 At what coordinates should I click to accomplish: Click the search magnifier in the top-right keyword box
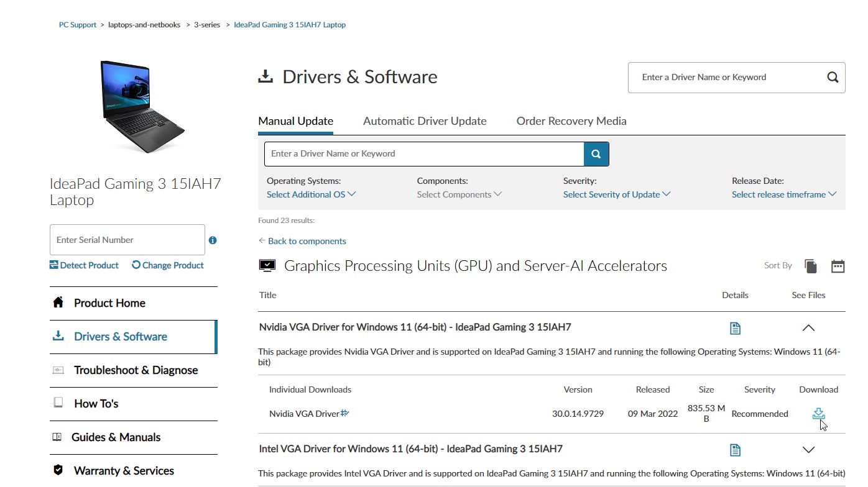coord(832,77)
